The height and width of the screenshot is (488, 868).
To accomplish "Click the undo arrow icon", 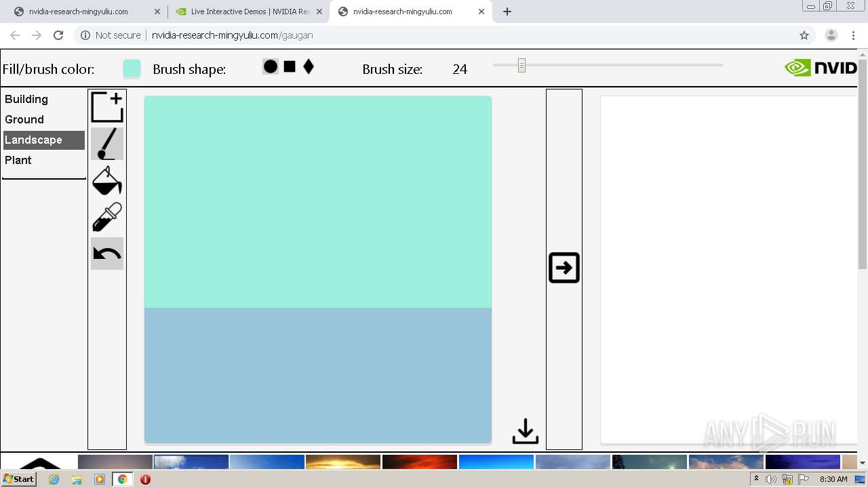I will click(107, 253).
